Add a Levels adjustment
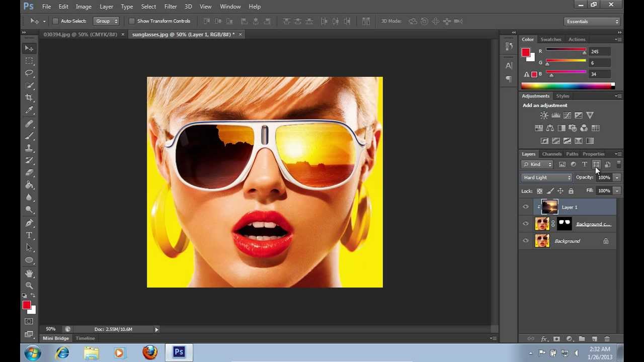 point(556,116)
